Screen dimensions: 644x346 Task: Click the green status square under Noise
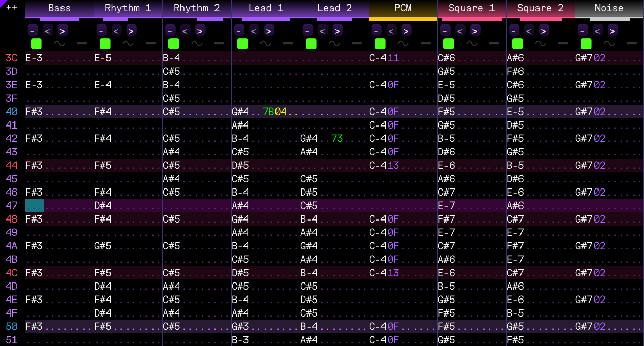586,43
